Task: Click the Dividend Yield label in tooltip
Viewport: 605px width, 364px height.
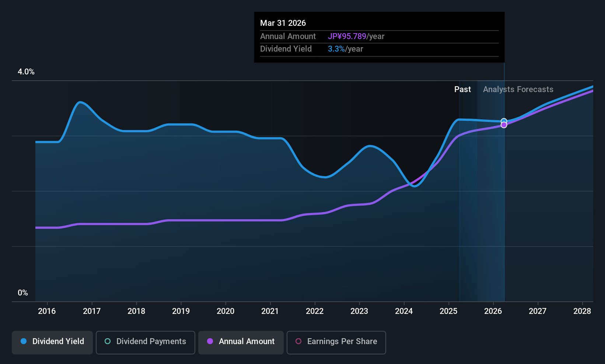Action: [x=286, y=49]
